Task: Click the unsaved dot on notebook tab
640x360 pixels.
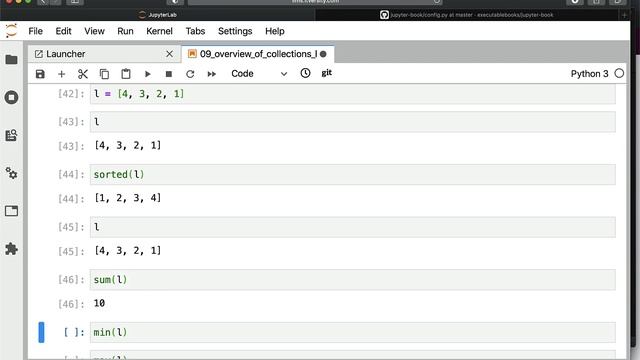Action: 323,54
